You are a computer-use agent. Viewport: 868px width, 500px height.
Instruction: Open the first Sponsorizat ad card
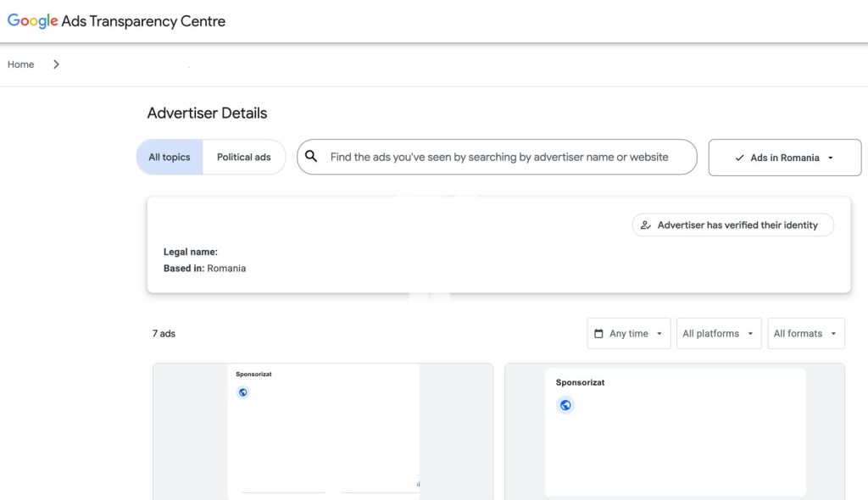pos(323,432)
